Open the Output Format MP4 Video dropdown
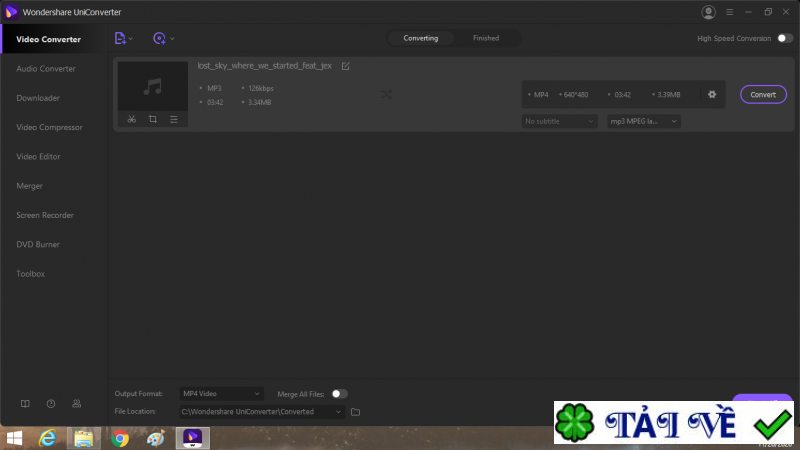 coord(221,394)
